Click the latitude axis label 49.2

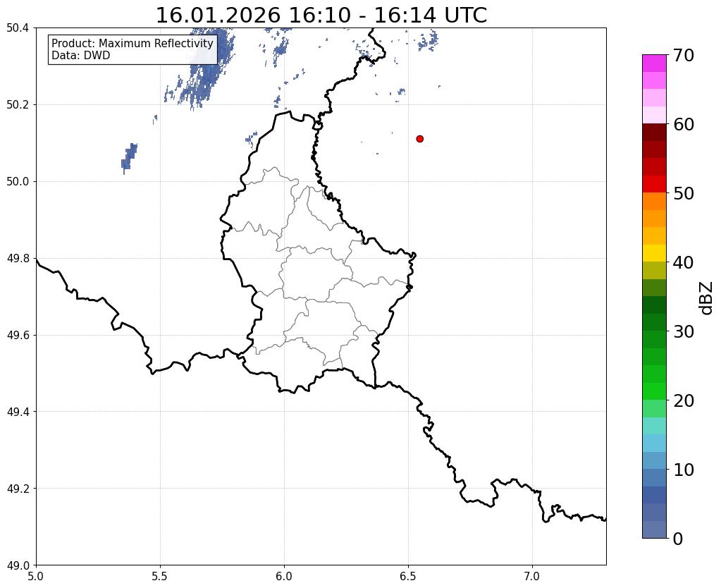[18, 489]
